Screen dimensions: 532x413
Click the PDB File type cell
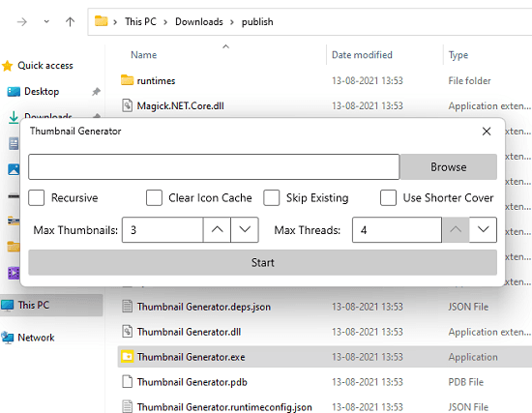click(466, 382)
